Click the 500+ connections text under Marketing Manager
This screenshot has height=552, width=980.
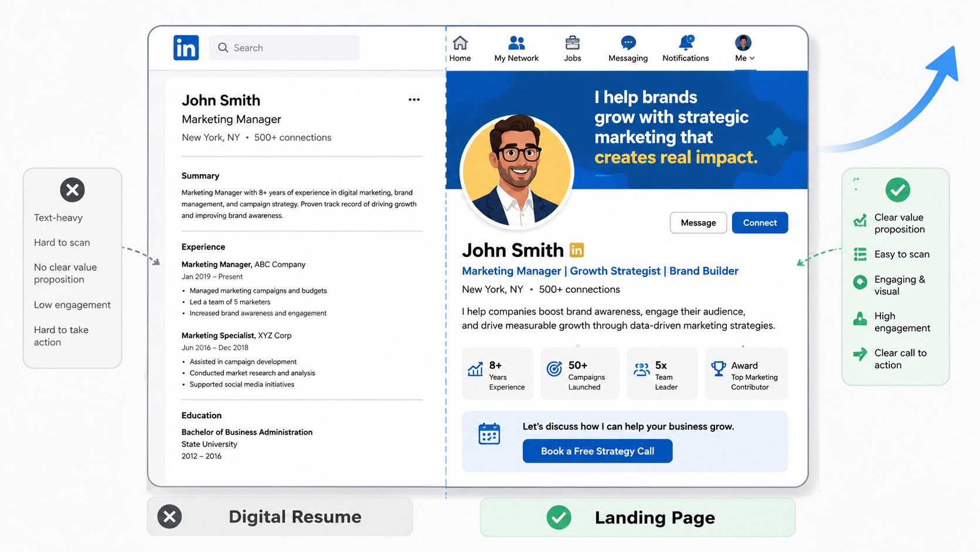coord(292,137)
